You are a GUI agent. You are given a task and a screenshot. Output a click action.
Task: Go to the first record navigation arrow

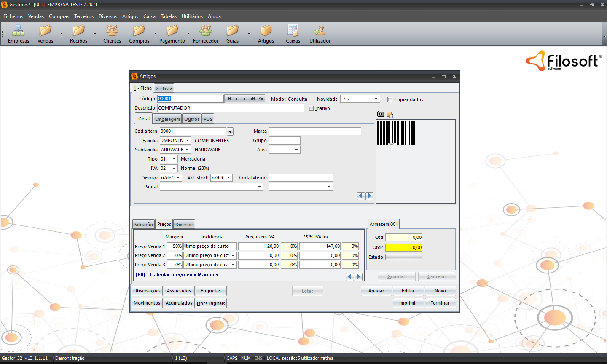coord(228,99)
